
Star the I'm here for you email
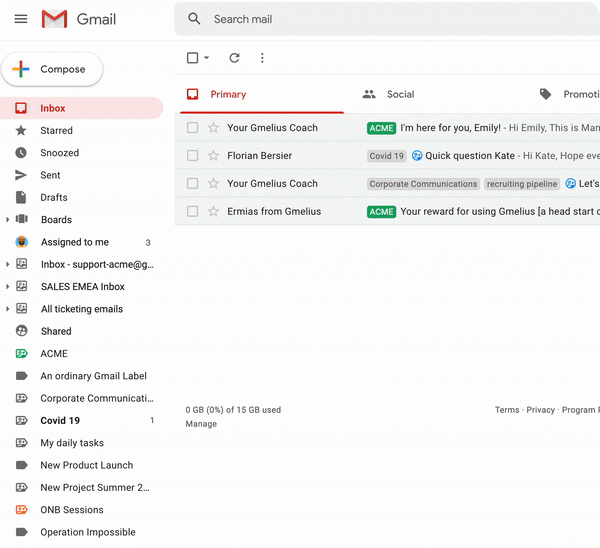[x=213, y=127]
